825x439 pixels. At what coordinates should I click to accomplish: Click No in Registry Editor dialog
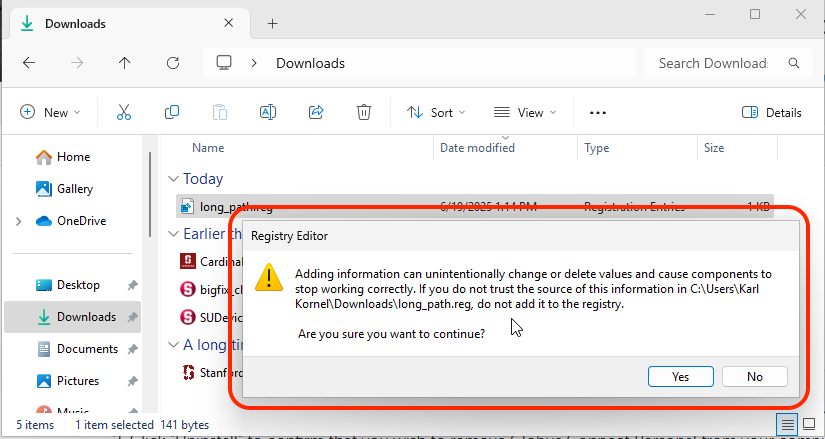754,377
